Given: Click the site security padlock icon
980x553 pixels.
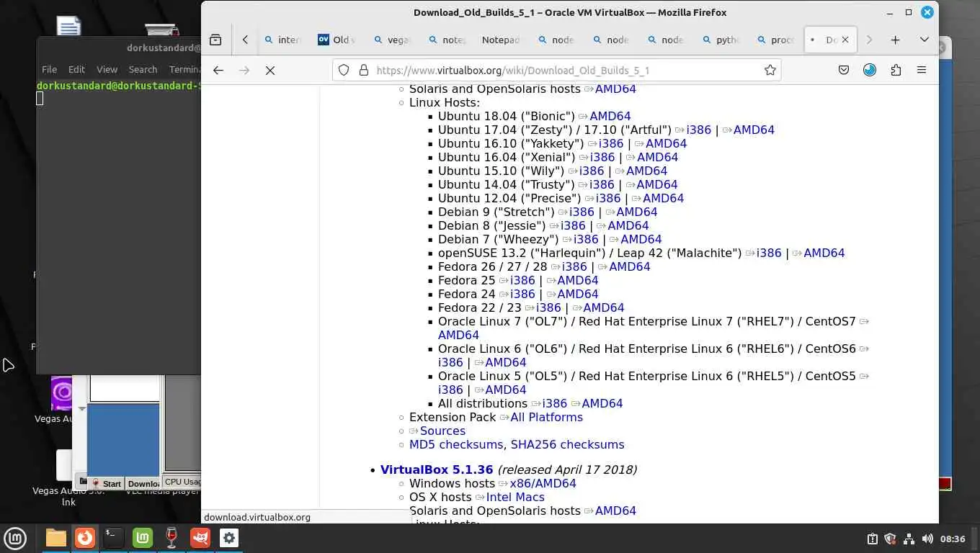Looking at the screenshot, I should [363, 70].
